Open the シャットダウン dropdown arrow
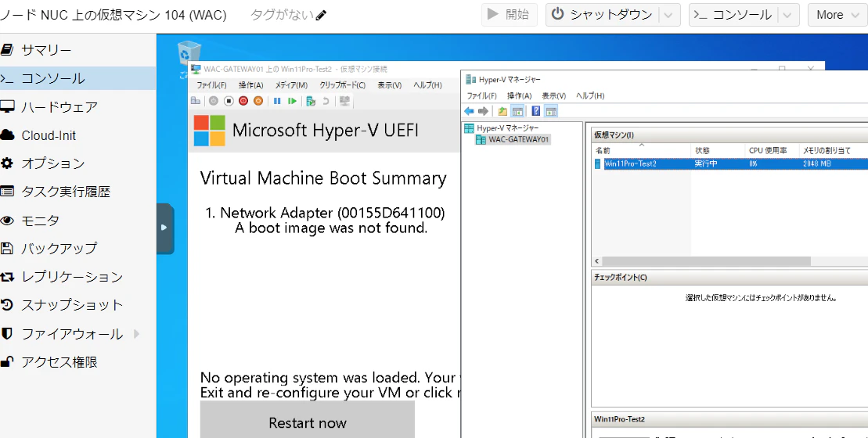868x438 pixels. pos(668,15)
